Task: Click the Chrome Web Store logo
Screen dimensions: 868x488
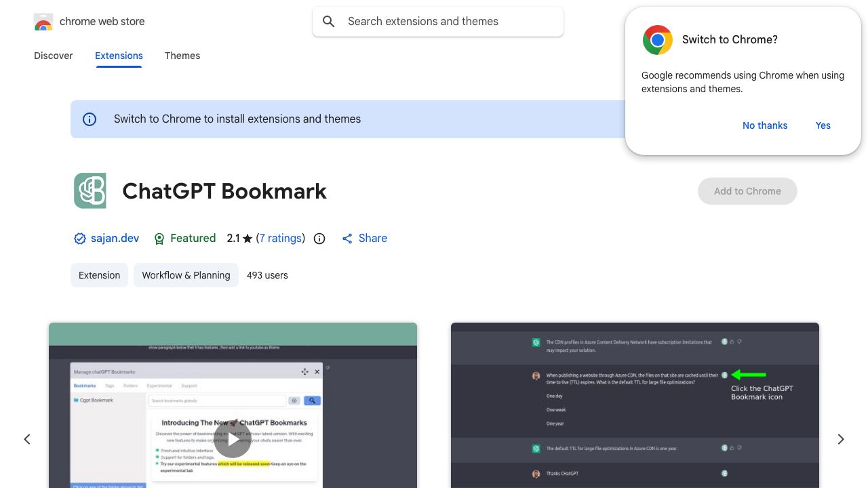Action: (x=43, y=22)
